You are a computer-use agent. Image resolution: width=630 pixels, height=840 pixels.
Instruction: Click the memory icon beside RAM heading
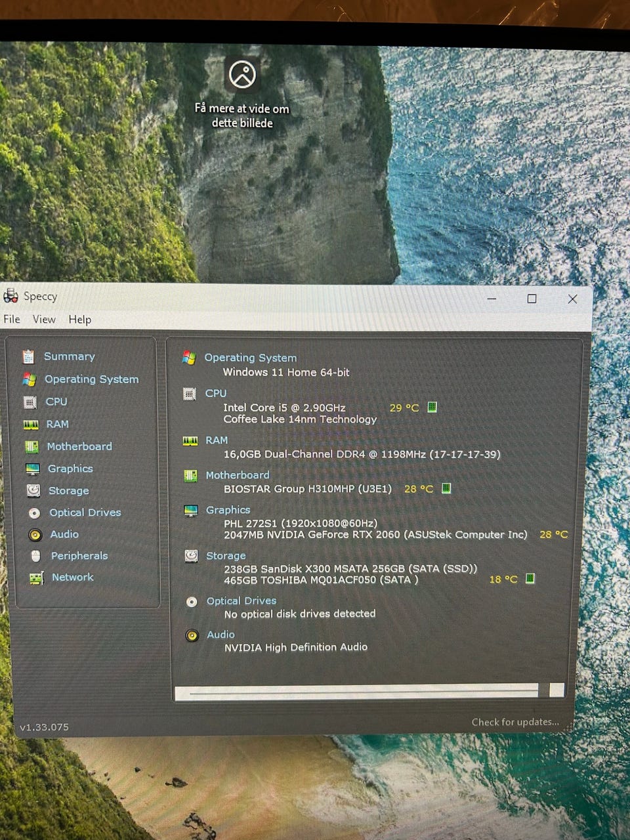(x=190, y=440)
